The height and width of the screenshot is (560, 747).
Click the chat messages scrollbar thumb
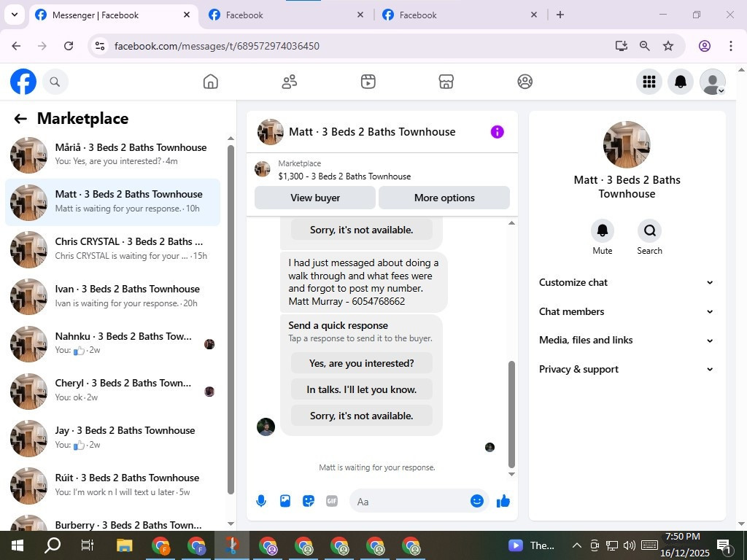coord(511,414)
